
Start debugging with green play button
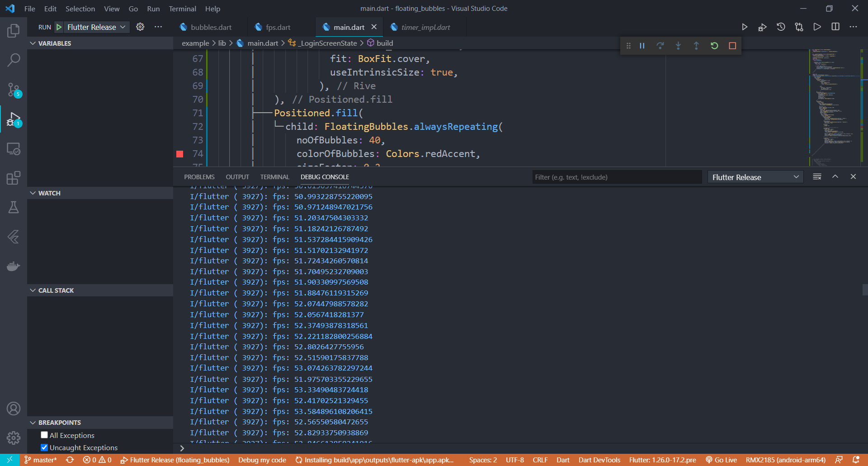(x=59, y=27)
